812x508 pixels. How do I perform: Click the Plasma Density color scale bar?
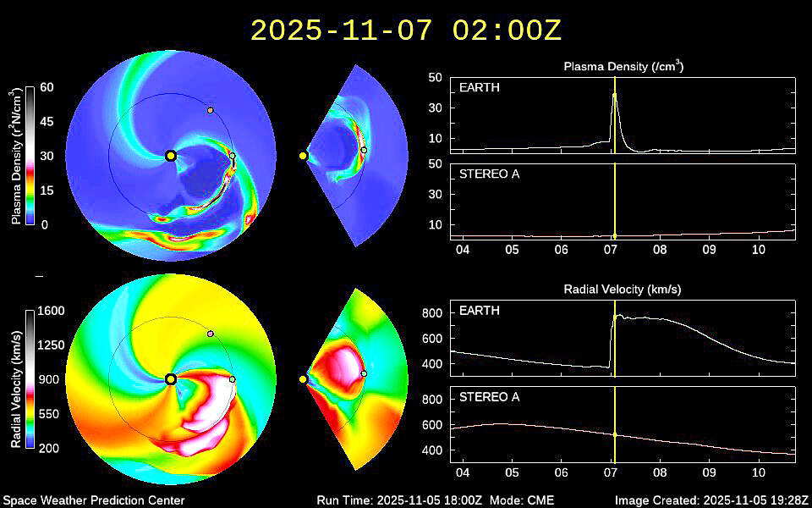pos(30,156)
